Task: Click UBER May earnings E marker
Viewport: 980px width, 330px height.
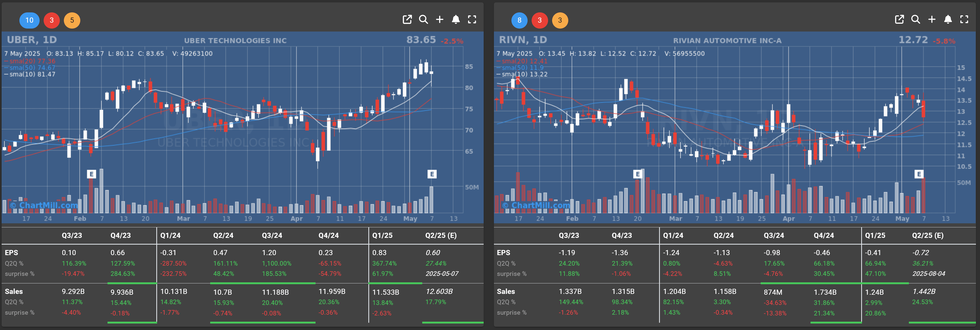Action: point(432,174)
